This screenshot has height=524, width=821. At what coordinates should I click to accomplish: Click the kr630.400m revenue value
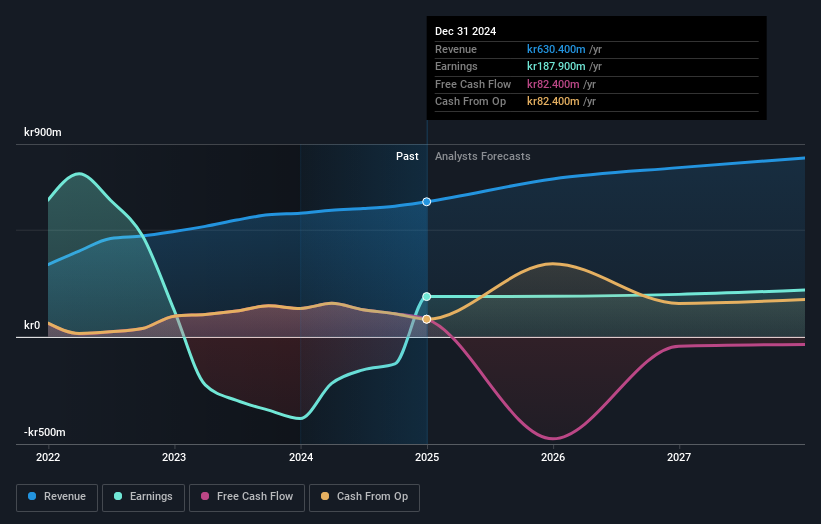point(556,49)
